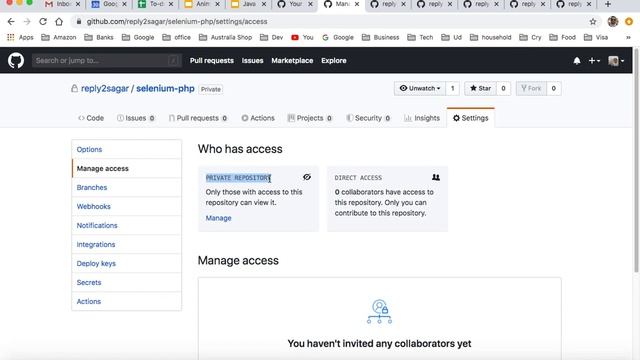Open the Australia Shop bookmarks folder

pos(225,37)
